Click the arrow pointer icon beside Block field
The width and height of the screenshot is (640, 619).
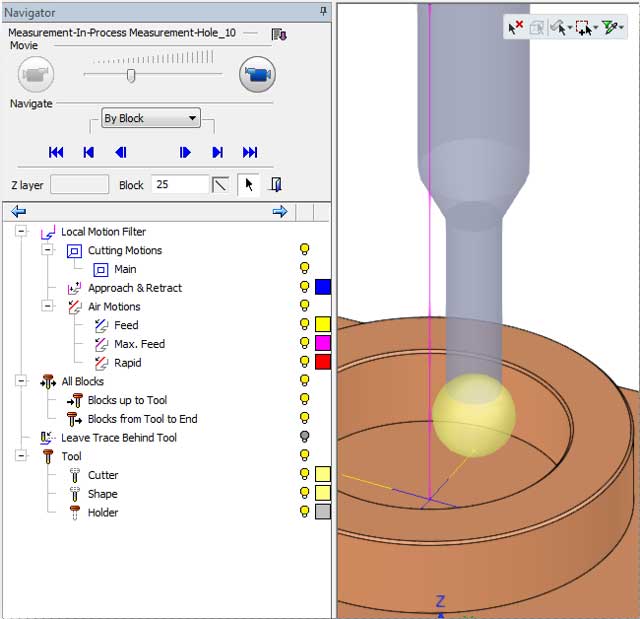[246, 185]
